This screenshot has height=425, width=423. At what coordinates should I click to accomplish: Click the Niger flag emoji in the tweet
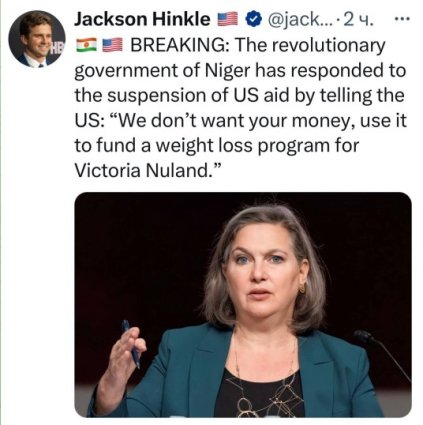[x=86, y=45]
